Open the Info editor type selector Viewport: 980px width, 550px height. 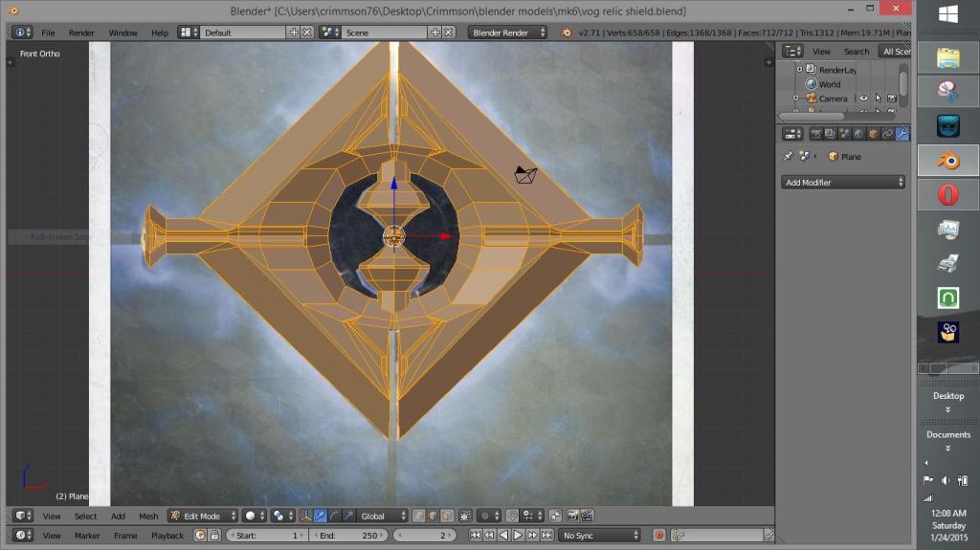pos(22,33)
